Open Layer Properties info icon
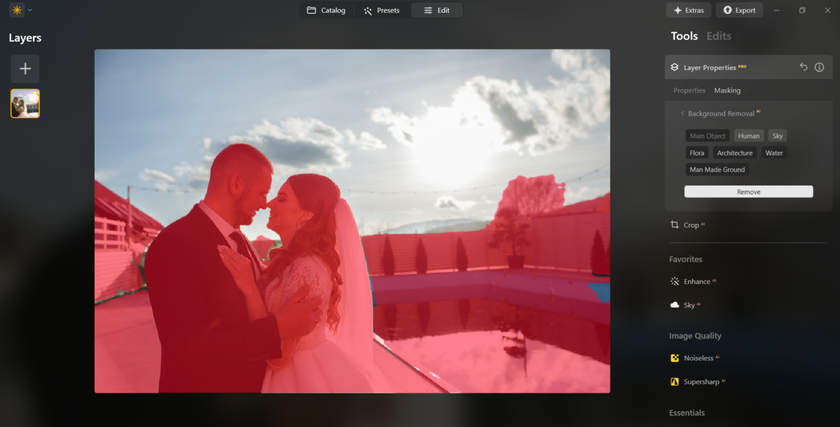Viewport: 840px width, 427px height. click(819, 67)
